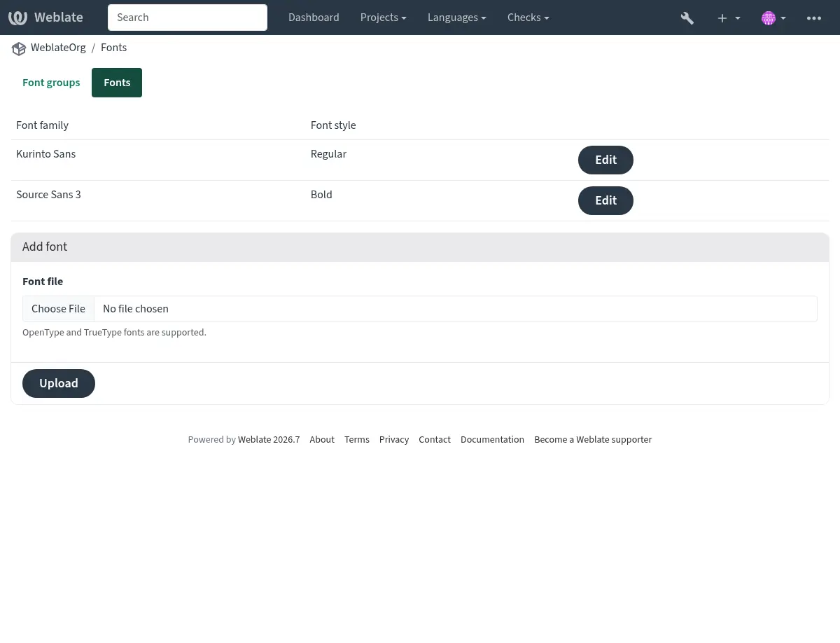Open the Privacy footer link
The image size is (840, 643).
(394, 440)
